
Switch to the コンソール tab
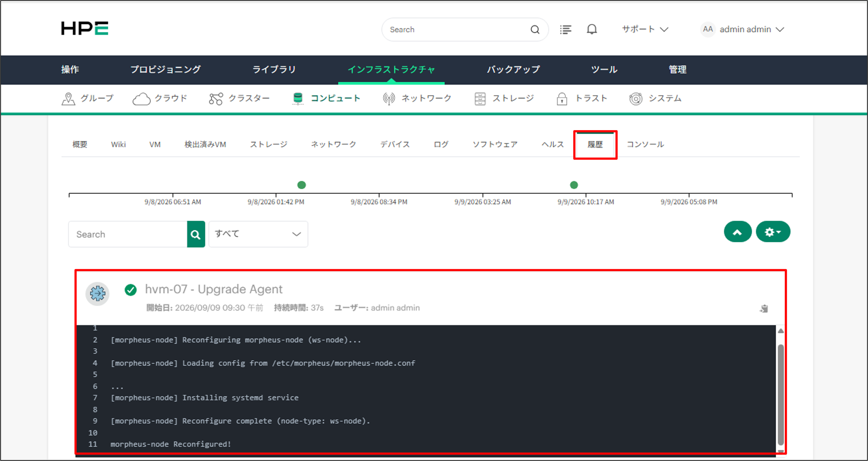pos(645,144)
